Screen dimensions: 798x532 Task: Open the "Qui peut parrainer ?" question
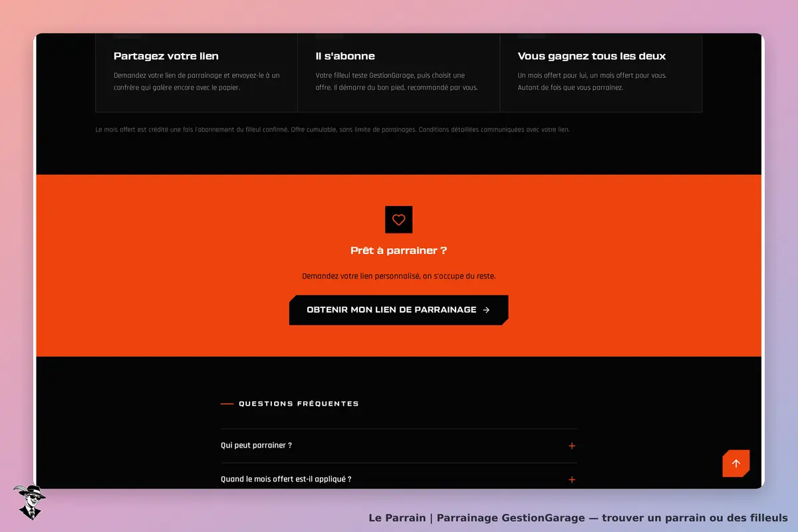[x=399, y=446]
